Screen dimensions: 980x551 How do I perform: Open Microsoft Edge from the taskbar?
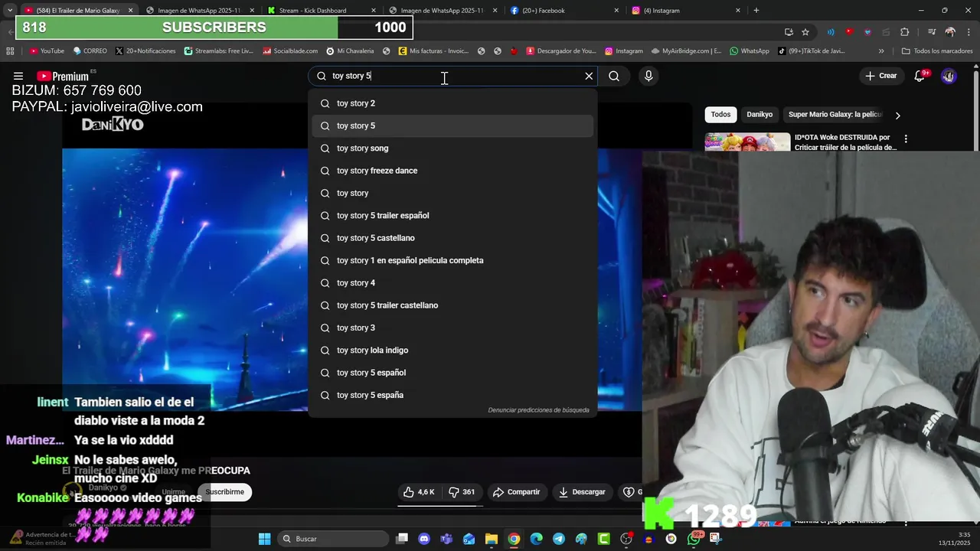tap(537, 539)
